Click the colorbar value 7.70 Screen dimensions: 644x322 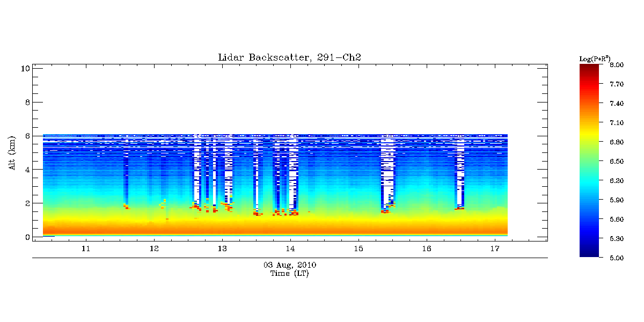click(x=616, y=84)
